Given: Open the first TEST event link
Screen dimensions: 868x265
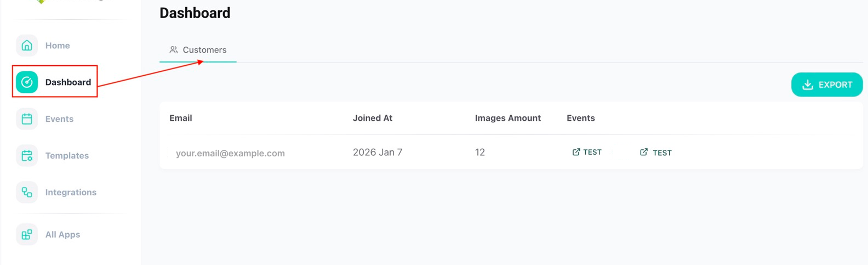Looking at the screenshot, I should [x=592, y=152].
